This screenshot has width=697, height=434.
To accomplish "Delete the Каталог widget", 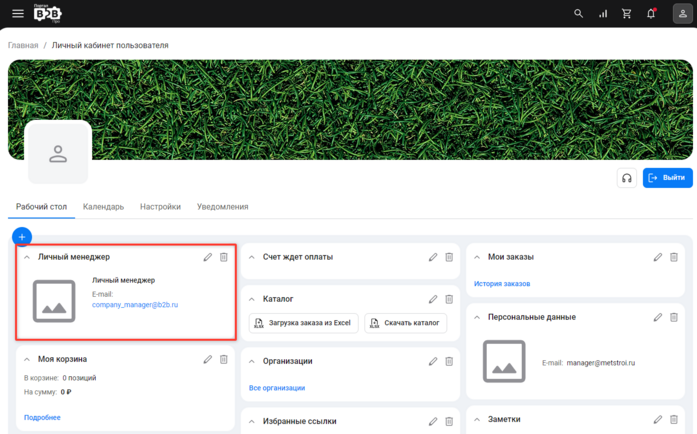I will 449,299.
